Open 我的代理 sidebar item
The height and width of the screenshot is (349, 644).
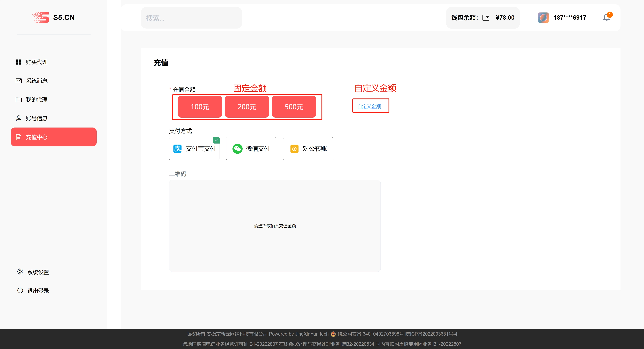pos(37,100)
